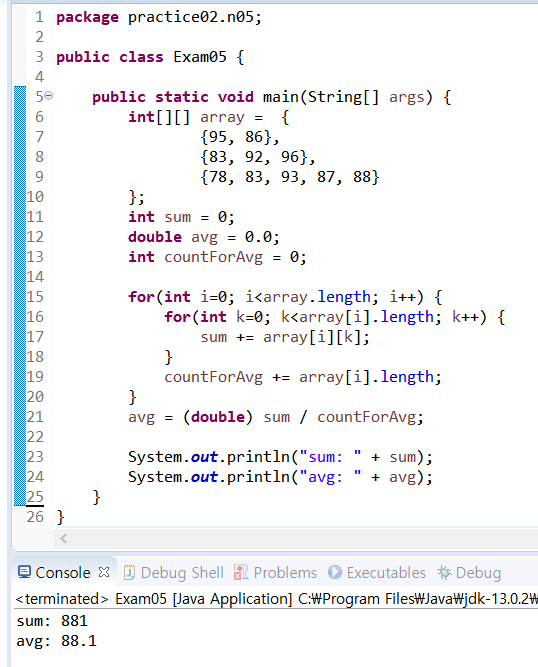Open the Console tab
Screen dimensions: 538x667
tap(63, 573)
